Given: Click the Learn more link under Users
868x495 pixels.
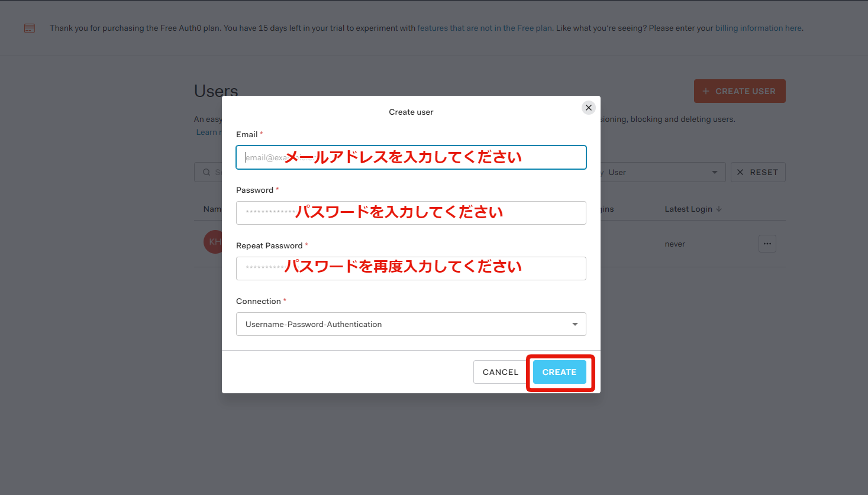Looking at the screenshot, I should [x=208, y=132].
